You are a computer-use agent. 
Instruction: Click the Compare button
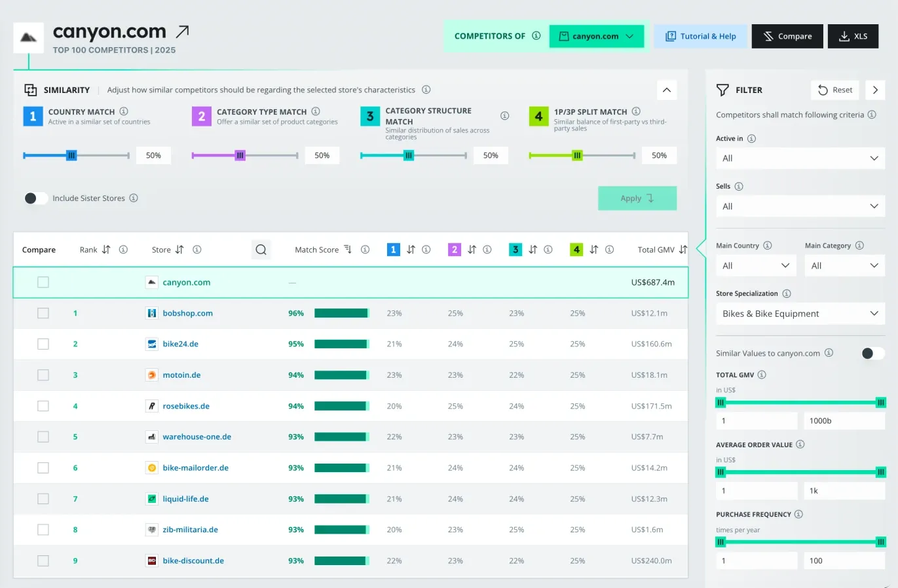[787, 36]
